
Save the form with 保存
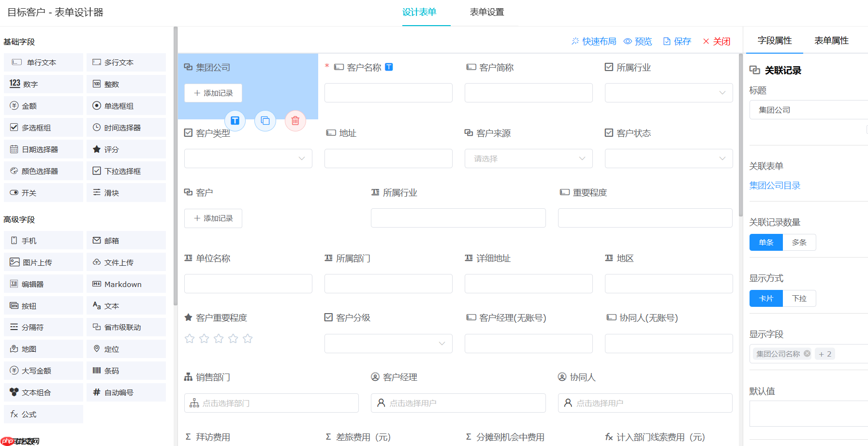coord(677,41)
